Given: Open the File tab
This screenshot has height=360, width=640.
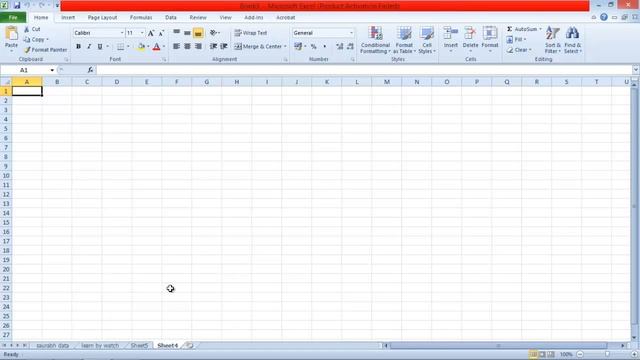Looking at the screenshot, I should pos(13,18).
